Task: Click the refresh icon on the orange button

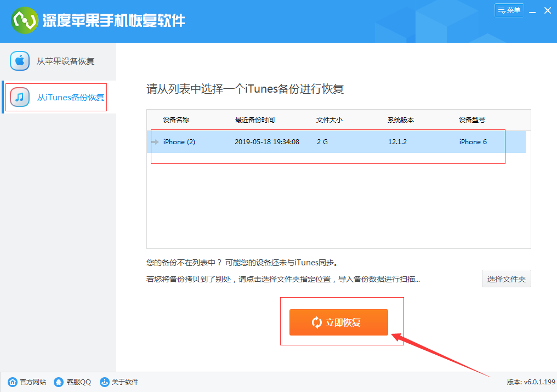Action: [x=316, y=322]
